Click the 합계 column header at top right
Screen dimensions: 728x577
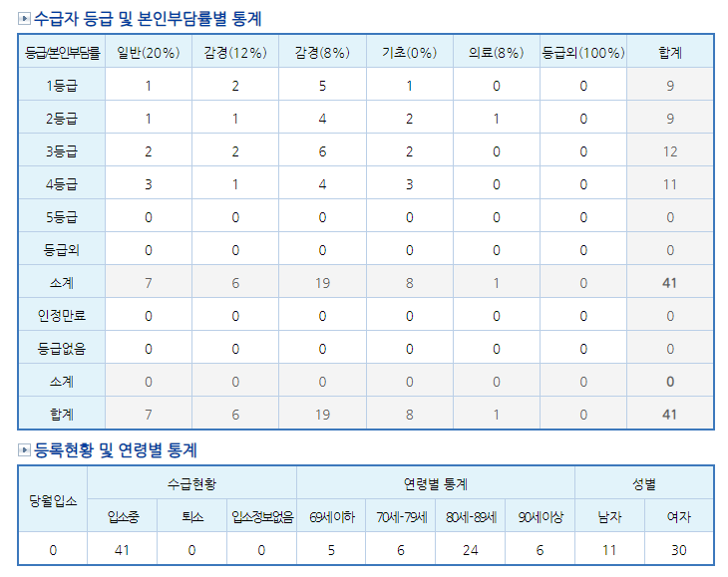pos(670,53)
